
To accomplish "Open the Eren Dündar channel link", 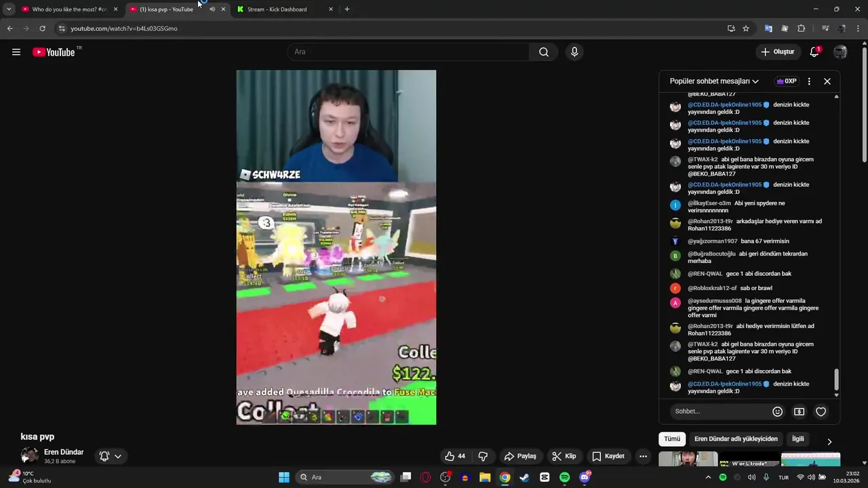I will pyautogui.click(x=64, y=452).
